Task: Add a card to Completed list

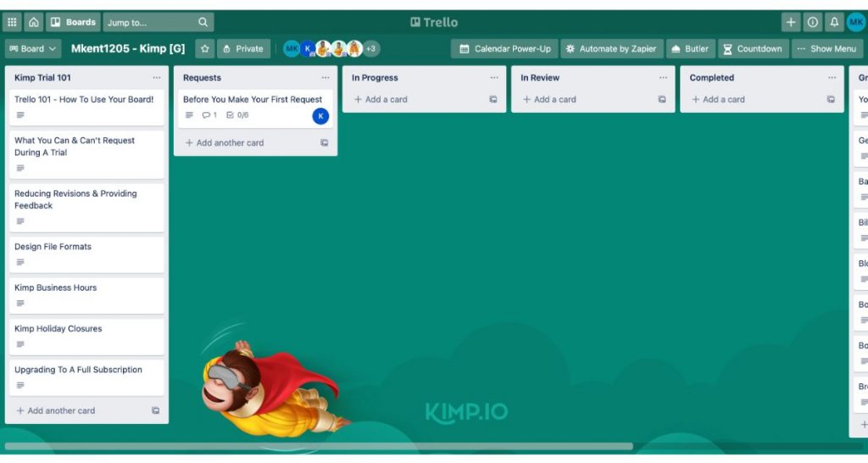Action: pos(718,99)
